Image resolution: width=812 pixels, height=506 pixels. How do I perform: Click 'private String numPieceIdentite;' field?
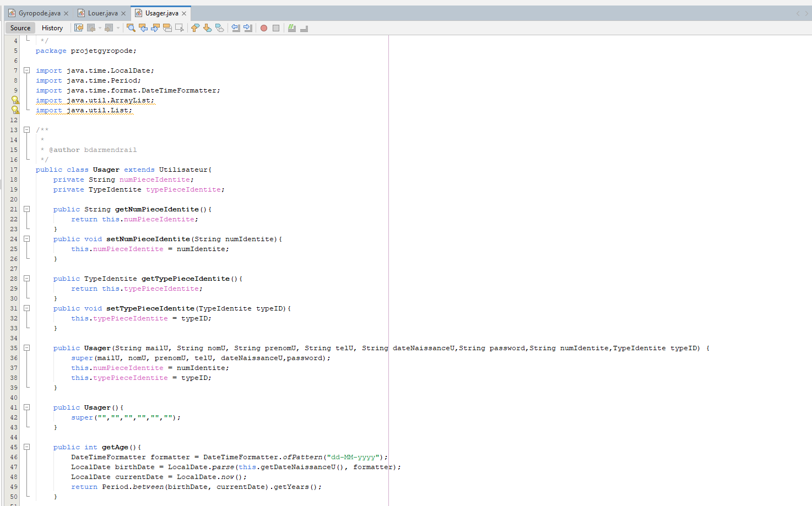123,179
